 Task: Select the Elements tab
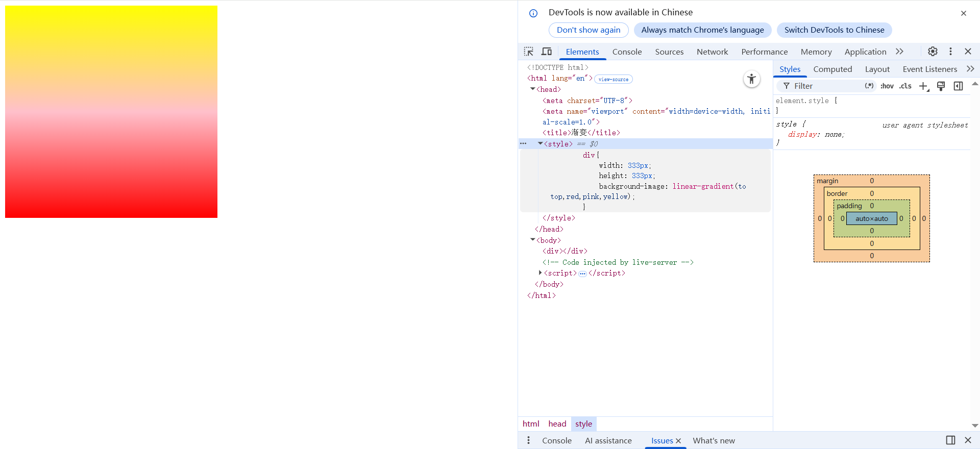point(582,52)
